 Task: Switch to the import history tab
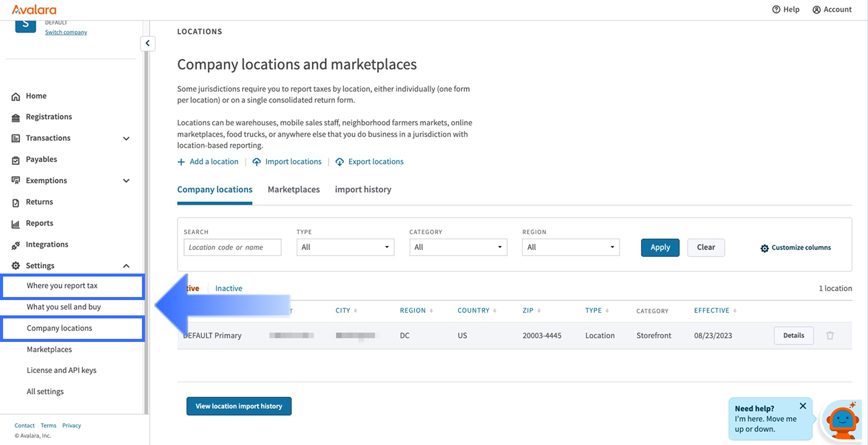coord(363,189)
